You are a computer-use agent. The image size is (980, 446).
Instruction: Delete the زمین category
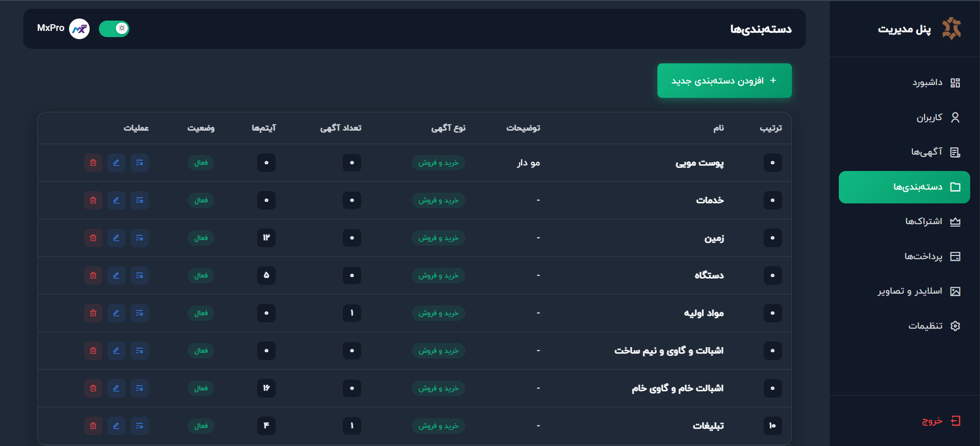(93, 238)
